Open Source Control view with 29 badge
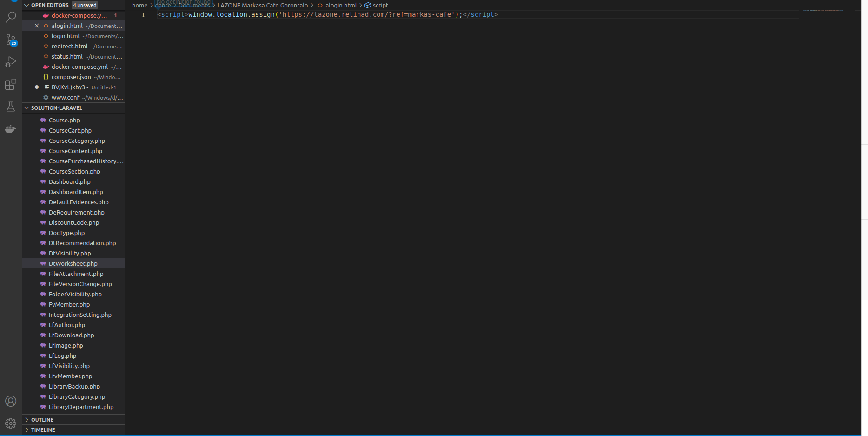868x436 pixels. click(x=11, y=40)
